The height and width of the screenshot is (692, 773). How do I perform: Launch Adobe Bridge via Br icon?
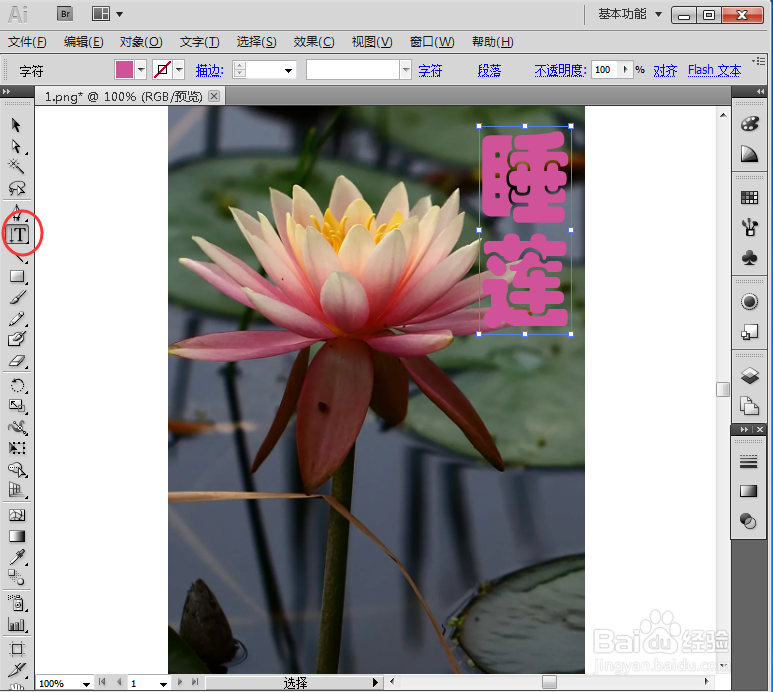click(x=65, y=14)
